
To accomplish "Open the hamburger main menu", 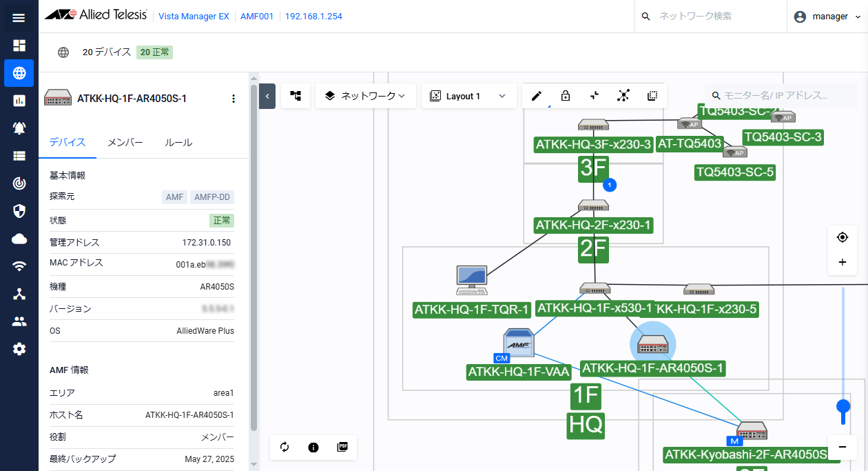I will [19, 17].
